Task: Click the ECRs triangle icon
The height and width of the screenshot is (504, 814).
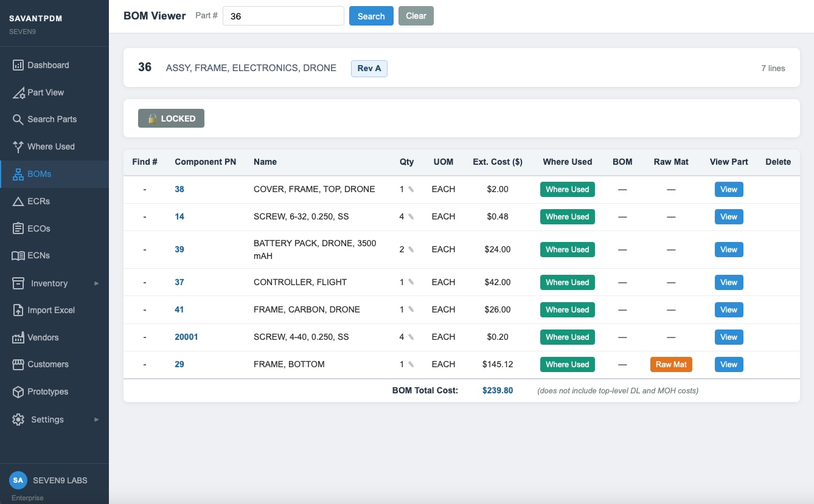Action: click(18, 201)
